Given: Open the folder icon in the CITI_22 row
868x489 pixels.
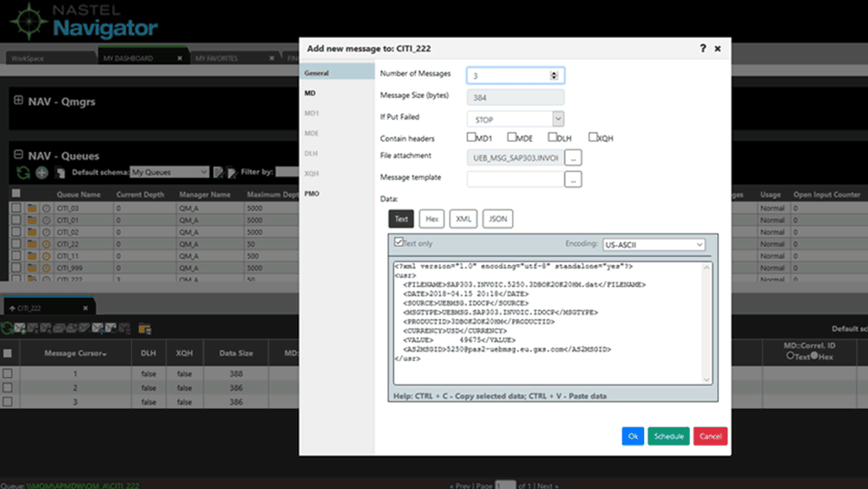Looking at the screenshot, I should pos(32,244).
